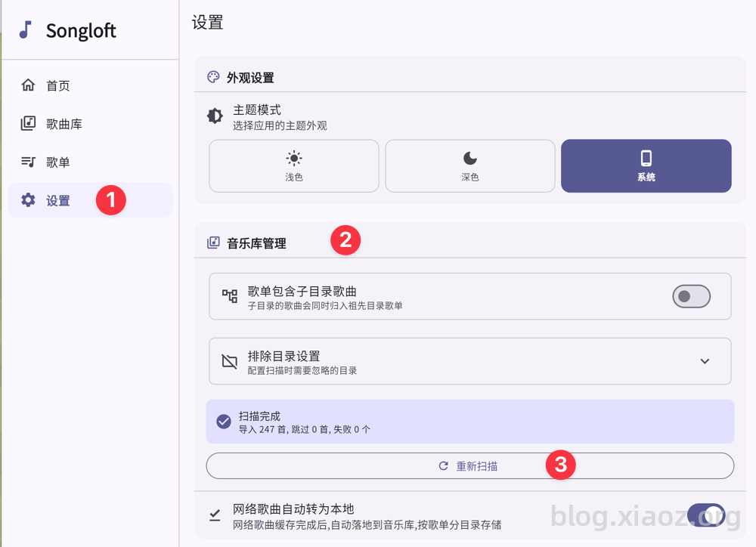Click the Songloft music note logo
The width and height of the screenshot is (756, 547).
point(25,30)
